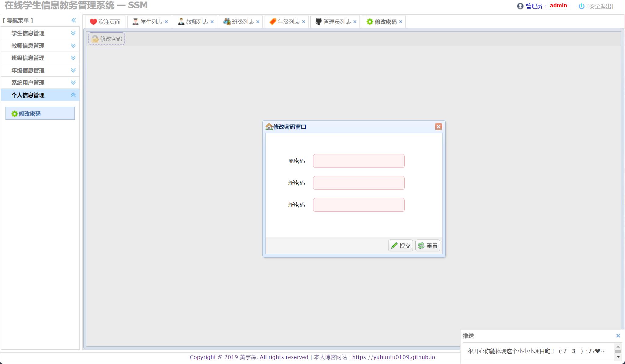Select 修改密码 item in sidebar

(x=40, y=114)
